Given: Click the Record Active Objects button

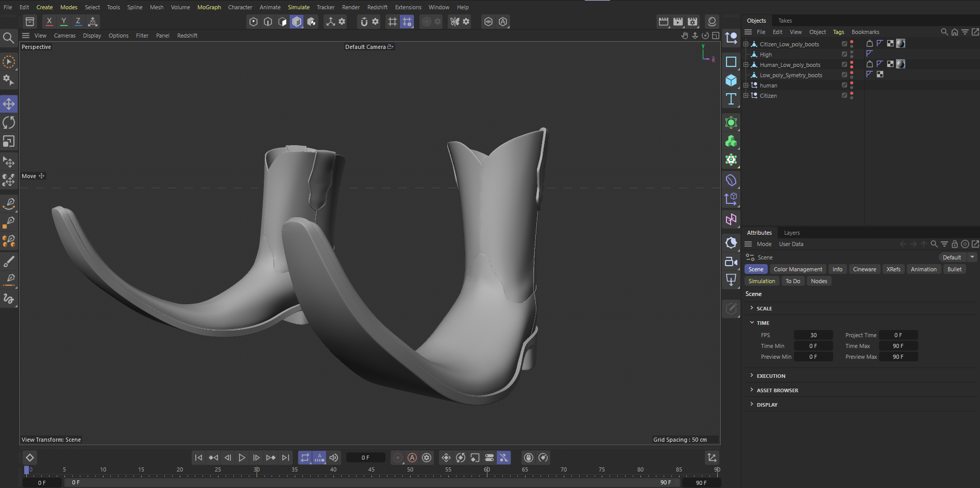Looking at the screenshot, I should pos(398,458).
